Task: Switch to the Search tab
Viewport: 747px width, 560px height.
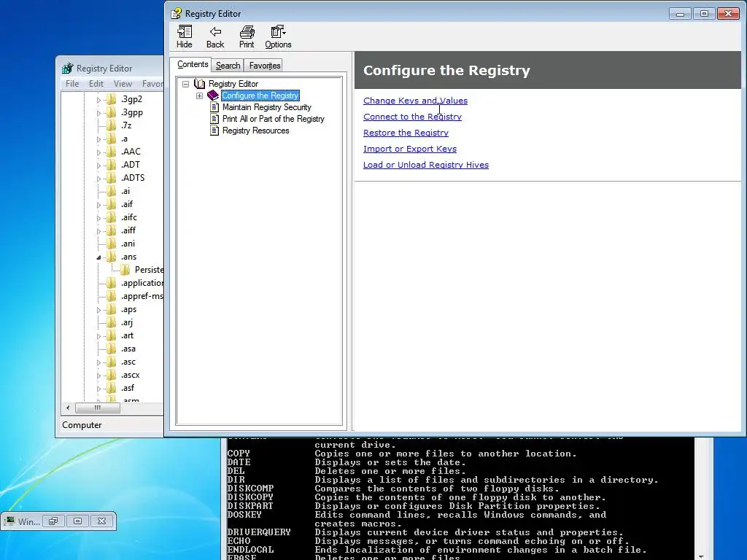Action: (228, 65)
